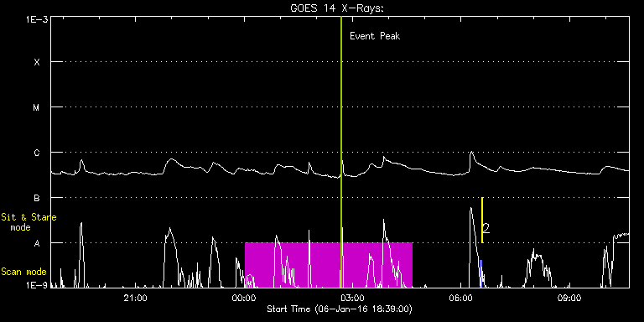Screen dimensions: 644x322
Task: Click the '1E-9' y-axis label
Action: (37, 286)
